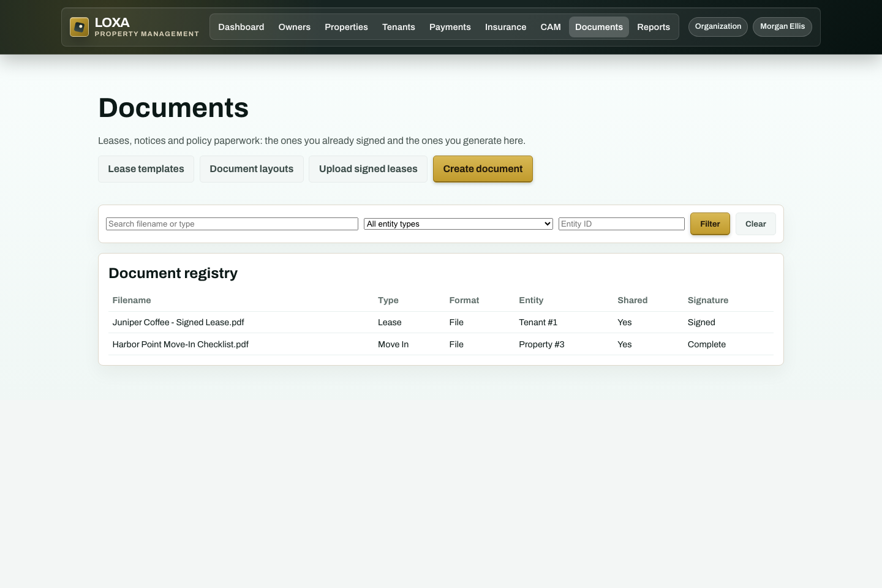Open Lease templates
The height and width of the screenshot is (588, 882).
(x=146, y=169)
